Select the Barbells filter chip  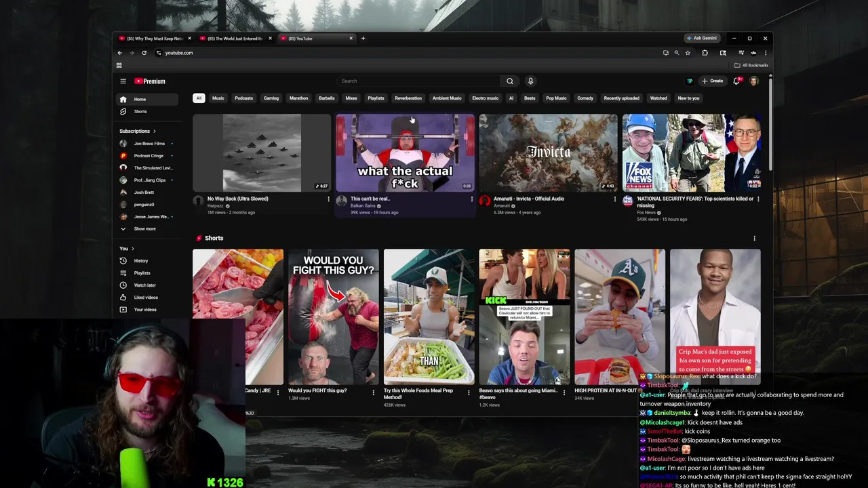click(326, 98)
